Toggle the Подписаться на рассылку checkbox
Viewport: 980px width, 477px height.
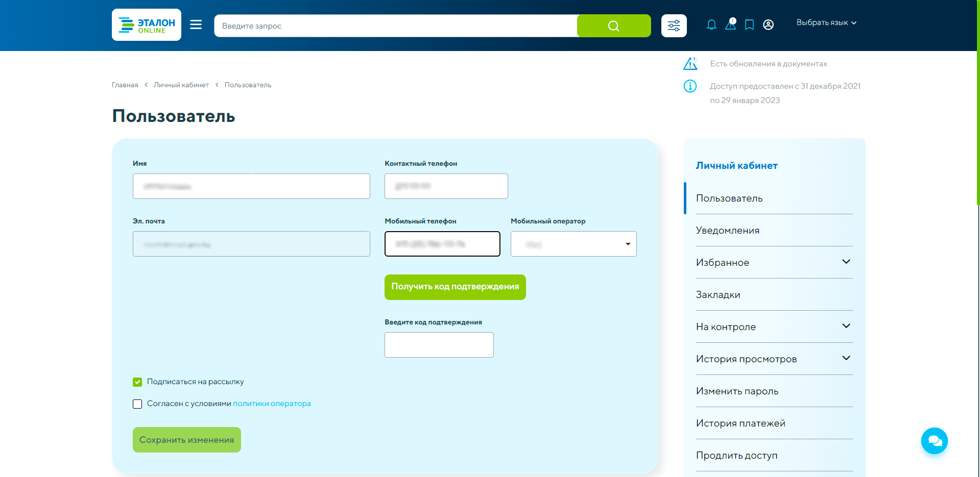pyautogui.click(x=137, y=382)
